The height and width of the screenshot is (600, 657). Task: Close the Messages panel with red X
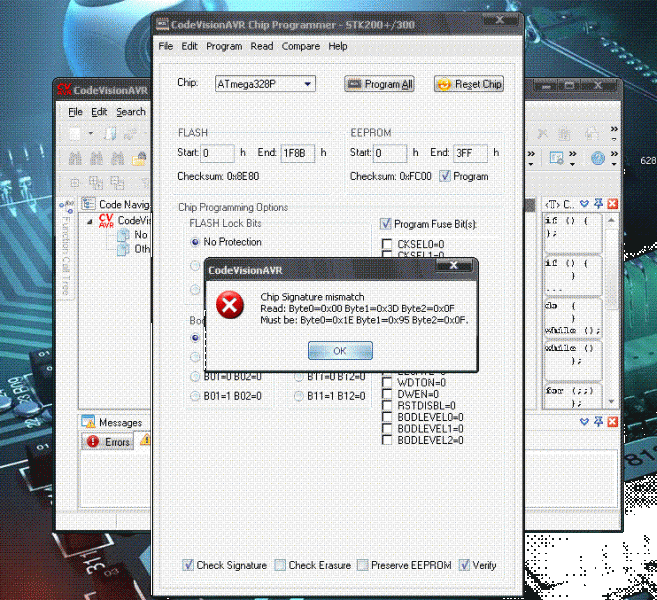(613, 422)
